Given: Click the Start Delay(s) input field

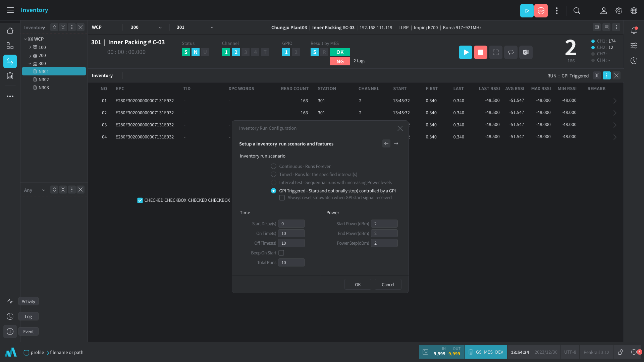Looking at the screenshot, I should coord(291,224).
